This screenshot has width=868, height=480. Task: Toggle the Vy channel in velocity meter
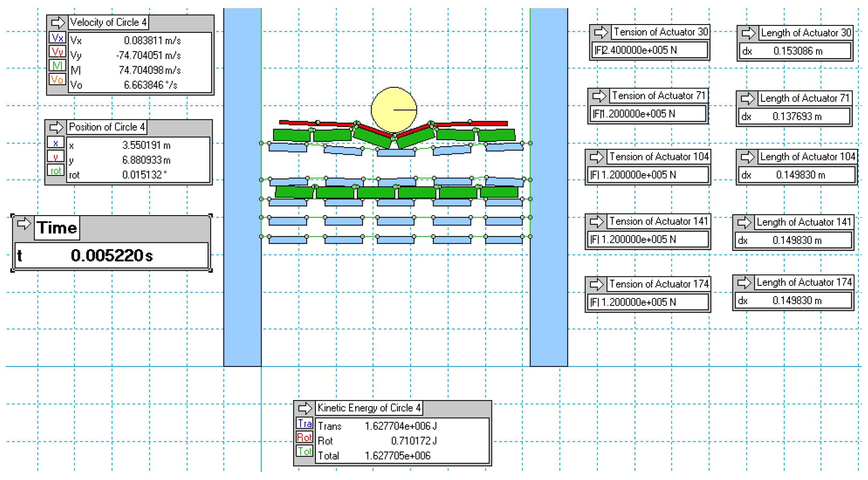(x=57, y=52)
